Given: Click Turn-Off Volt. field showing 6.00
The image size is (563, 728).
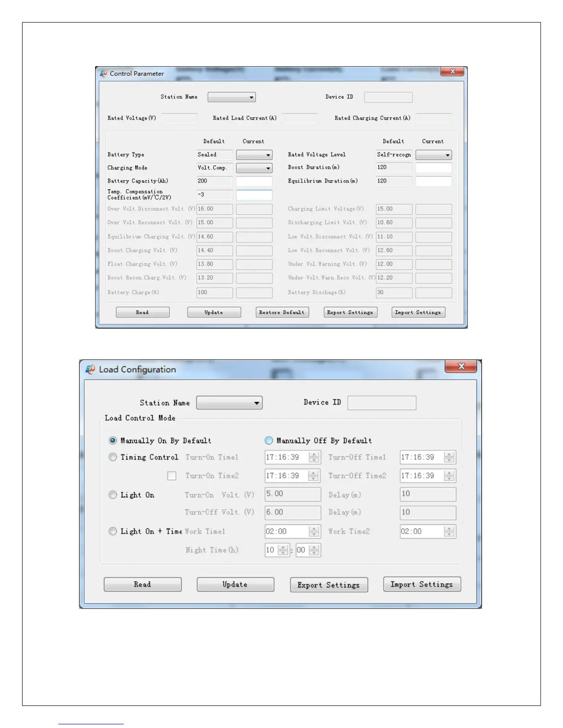Looking at the screenshot, I should pos(293,512).
